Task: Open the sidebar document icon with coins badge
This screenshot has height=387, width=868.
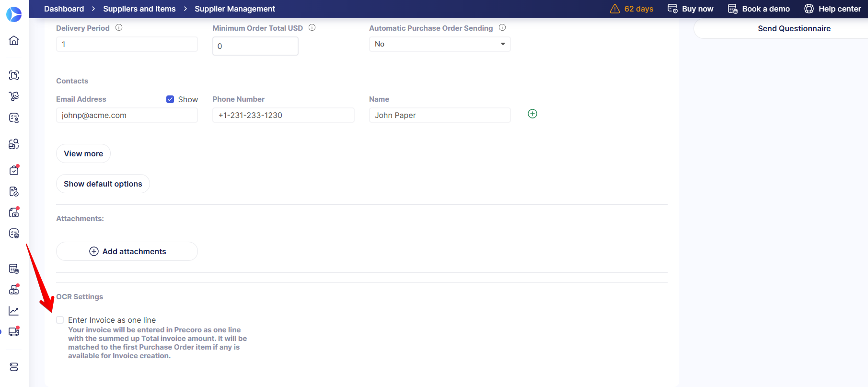Action: point(14,234)
